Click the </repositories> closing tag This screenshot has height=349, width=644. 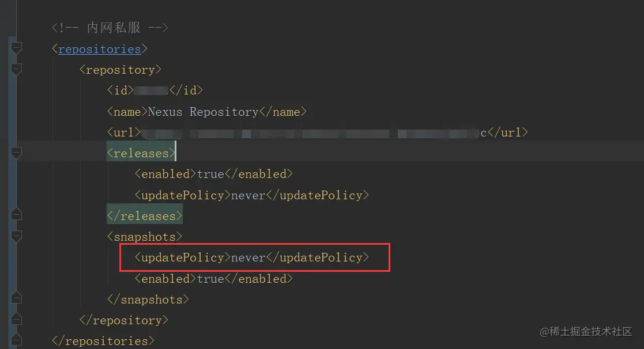click(103, 341)
